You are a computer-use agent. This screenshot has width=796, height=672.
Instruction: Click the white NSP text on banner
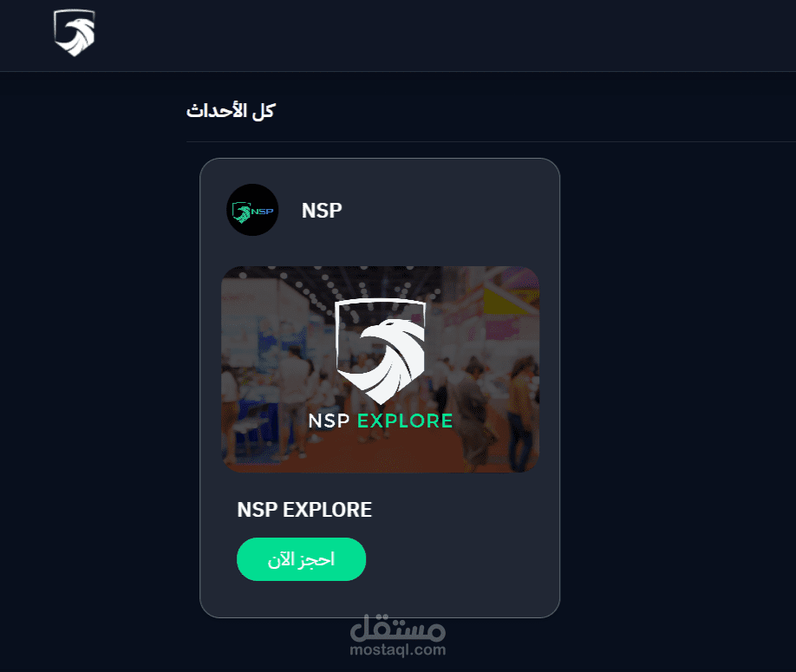[x=329, y=421]
